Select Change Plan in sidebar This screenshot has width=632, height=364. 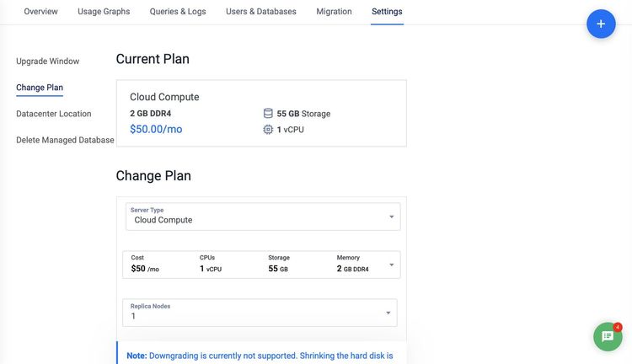(x=40, y=88)
